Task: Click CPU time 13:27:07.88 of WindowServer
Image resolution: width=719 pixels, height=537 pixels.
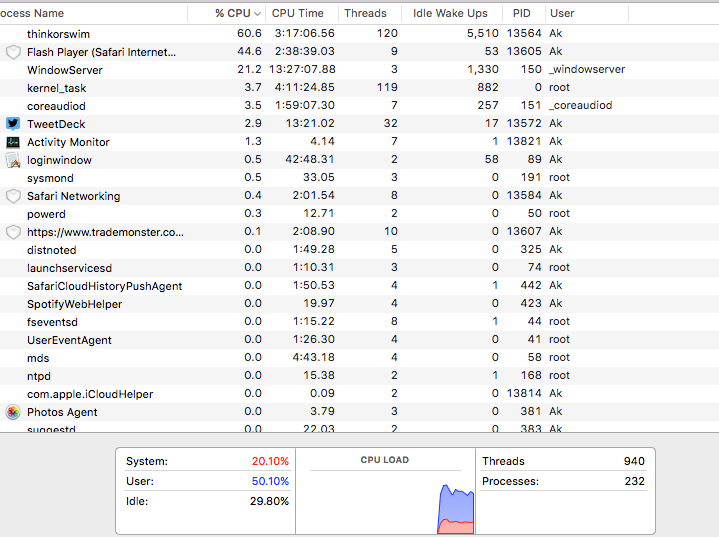Action: pos(302,69)
